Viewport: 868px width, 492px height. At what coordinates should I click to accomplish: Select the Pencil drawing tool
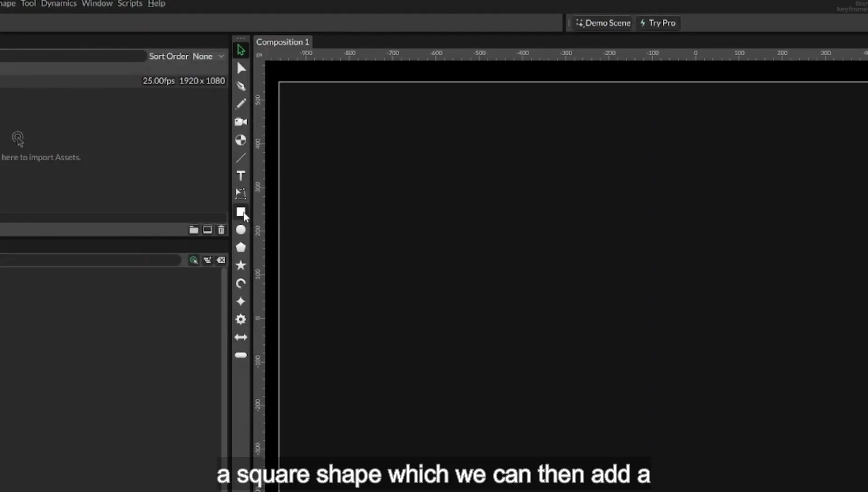[241, 104]
